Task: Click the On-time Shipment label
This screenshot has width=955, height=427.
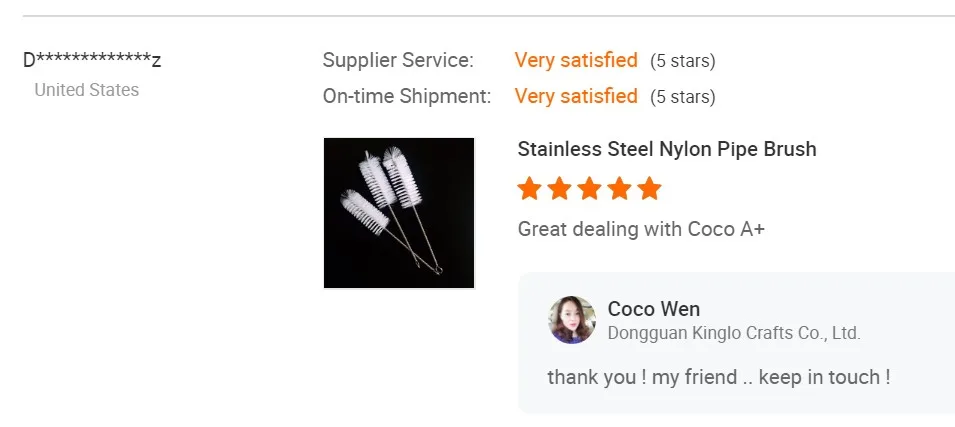Action: pyautogui.click(x=407, y=96)
